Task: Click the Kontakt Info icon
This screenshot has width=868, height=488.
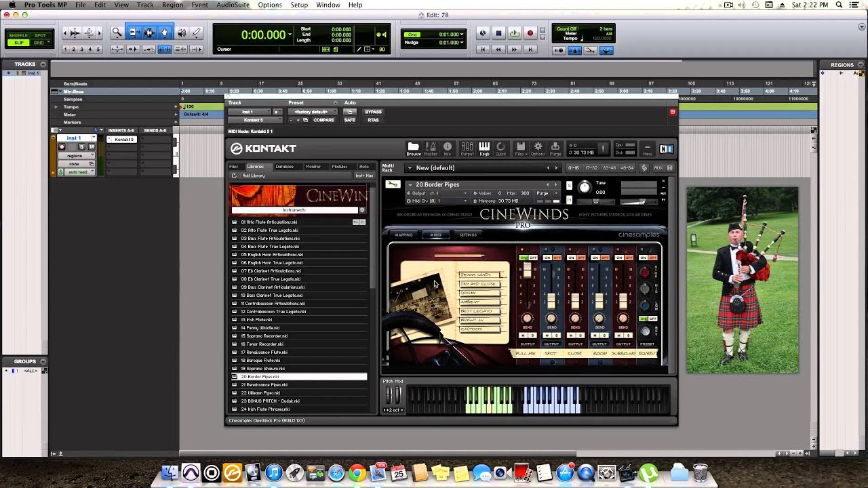Action: pos(448,148)
